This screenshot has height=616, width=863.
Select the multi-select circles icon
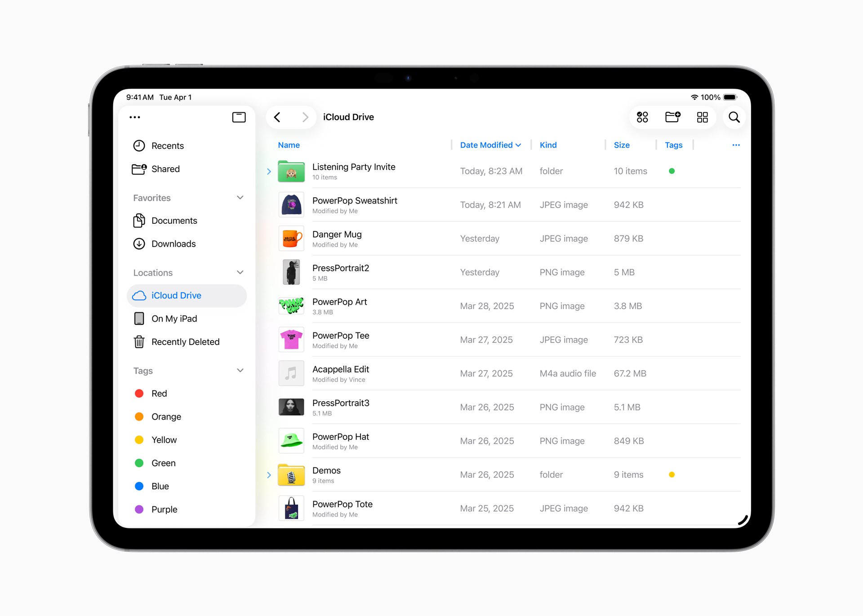click(642, 117)
